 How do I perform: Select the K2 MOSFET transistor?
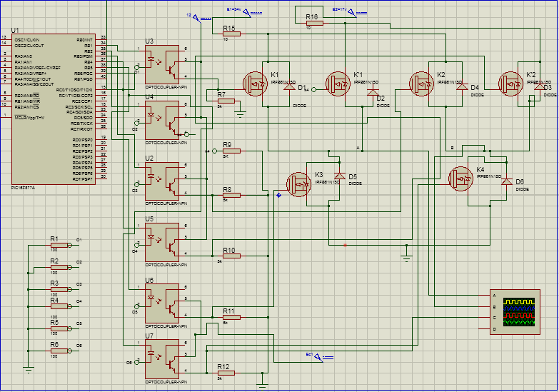coord(421,84)
